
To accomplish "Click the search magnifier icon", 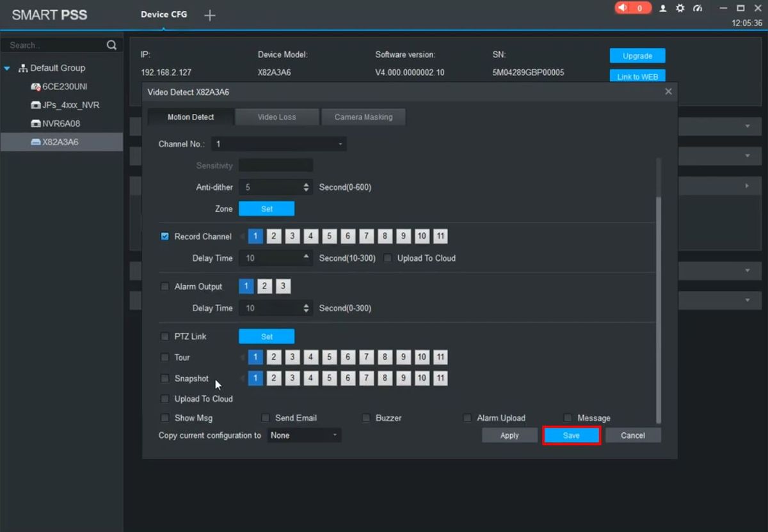I will pyautogui.click(x=111, y=45).
